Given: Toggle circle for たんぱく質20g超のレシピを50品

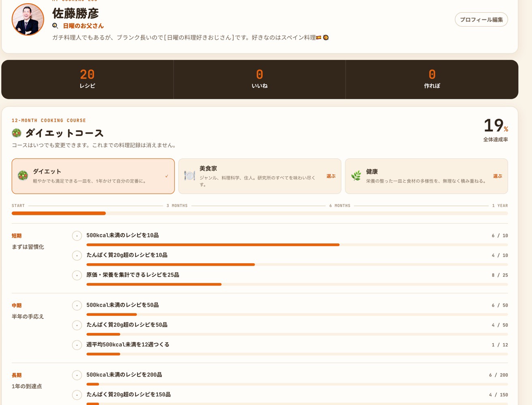Looking at the screenshot, I should 77,325.
